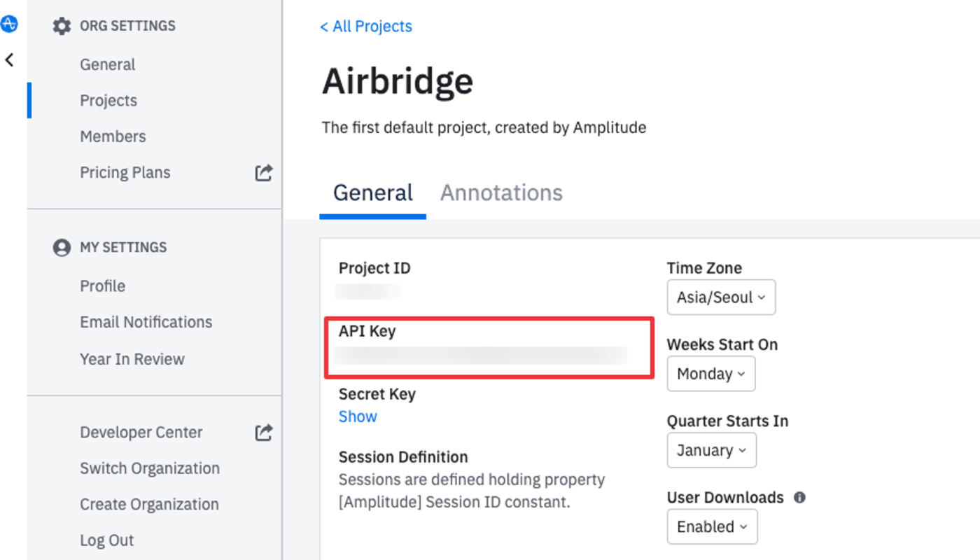Screen dimensions: 980x560
Task: Open the Weeks Start On dropdown
Action: (x=710, y=373)
